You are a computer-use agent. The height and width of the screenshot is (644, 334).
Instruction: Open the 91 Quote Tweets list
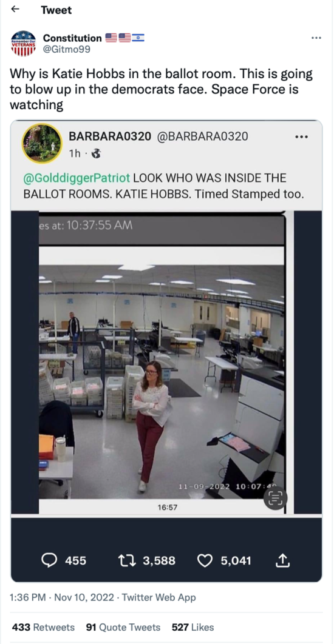click(x=123, y=627)
